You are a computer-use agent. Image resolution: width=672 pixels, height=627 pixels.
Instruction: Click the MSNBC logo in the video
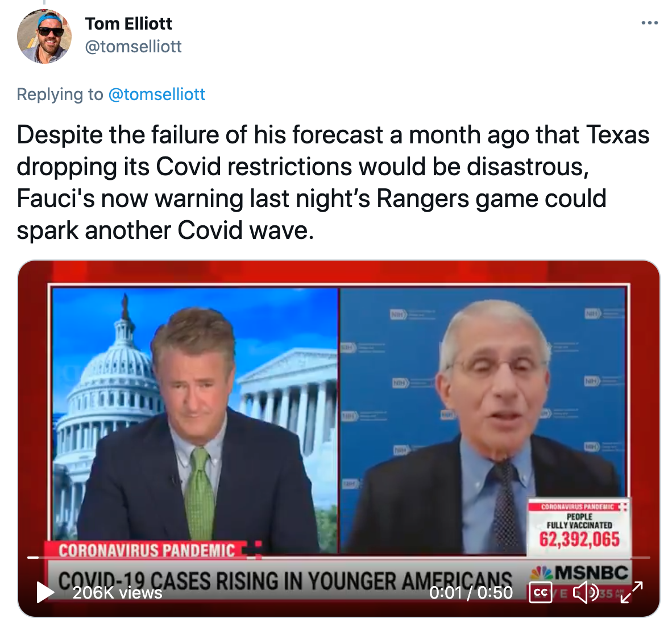(579, 573)
